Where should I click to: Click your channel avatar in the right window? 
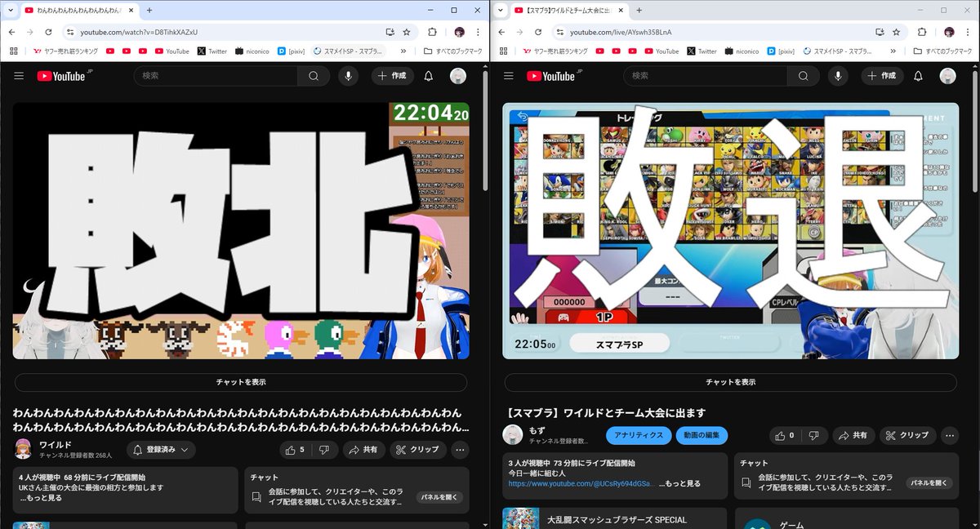(947, 76)
